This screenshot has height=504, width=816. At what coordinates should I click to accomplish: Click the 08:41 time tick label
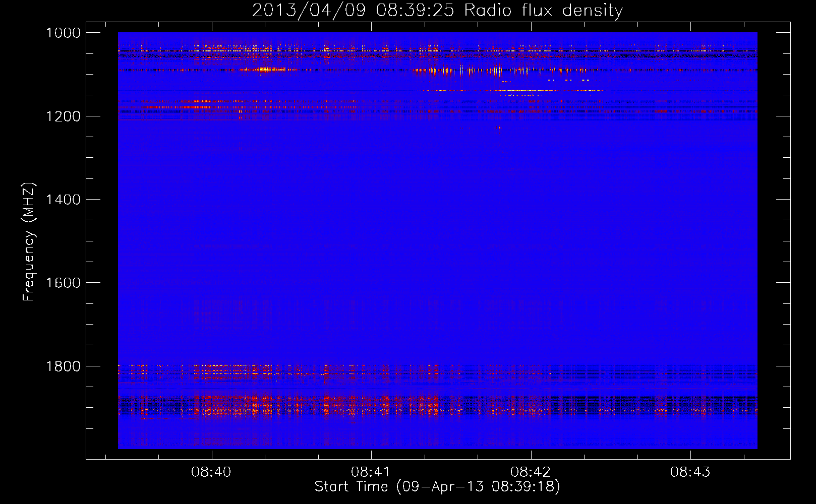pyautogui.click(x=371, y=472)
